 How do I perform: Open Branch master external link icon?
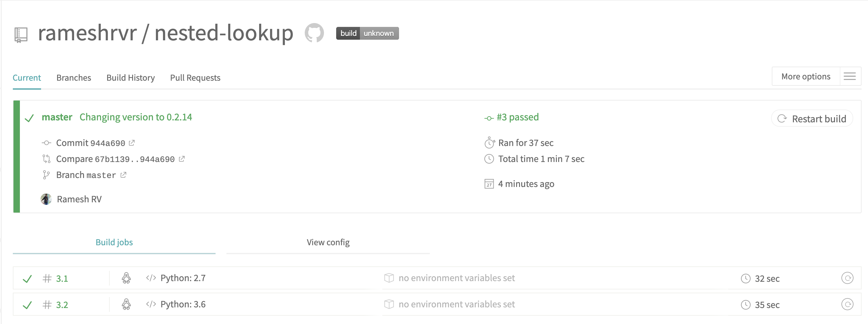click(123, 175)
